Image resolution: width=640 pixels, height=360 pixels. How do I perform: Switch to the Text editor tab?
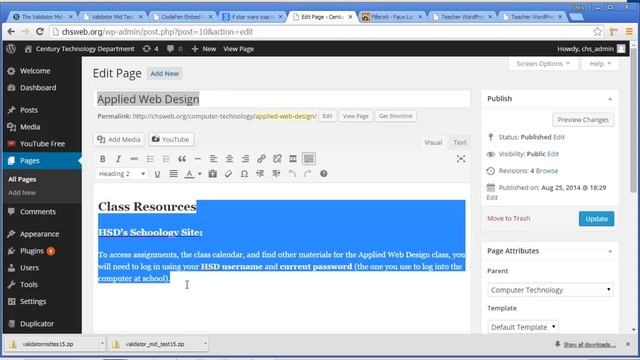[x=460, y=142]
